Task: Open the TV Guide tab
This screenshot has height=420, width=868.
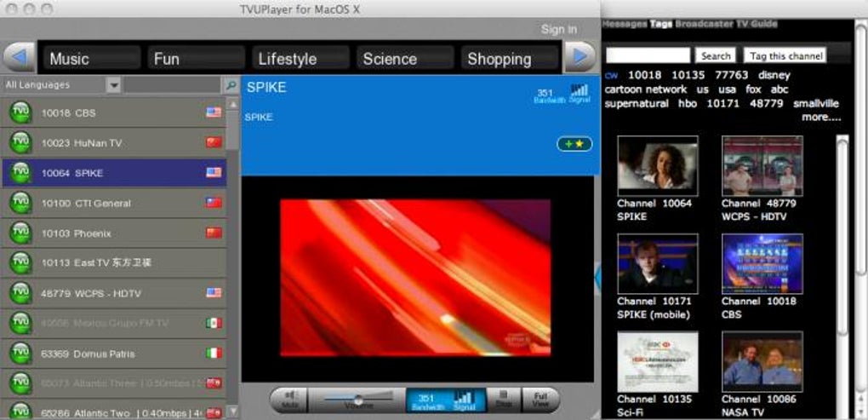Action: click(757, 24)
